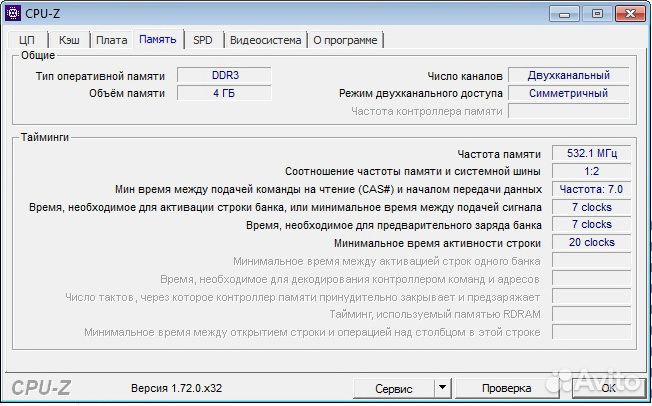This screenshot has width=652, height=406.
Task: Select the Память tab
Action: (158, 40)
